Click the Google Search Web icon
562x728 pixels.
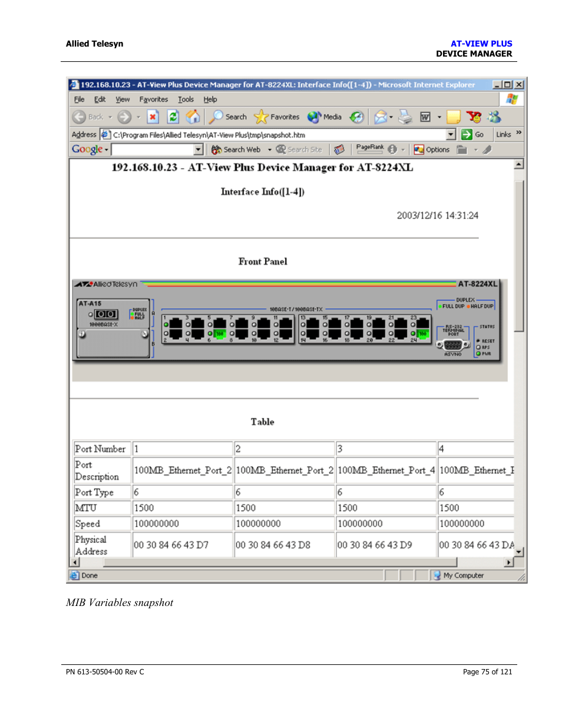click(216, 150)
